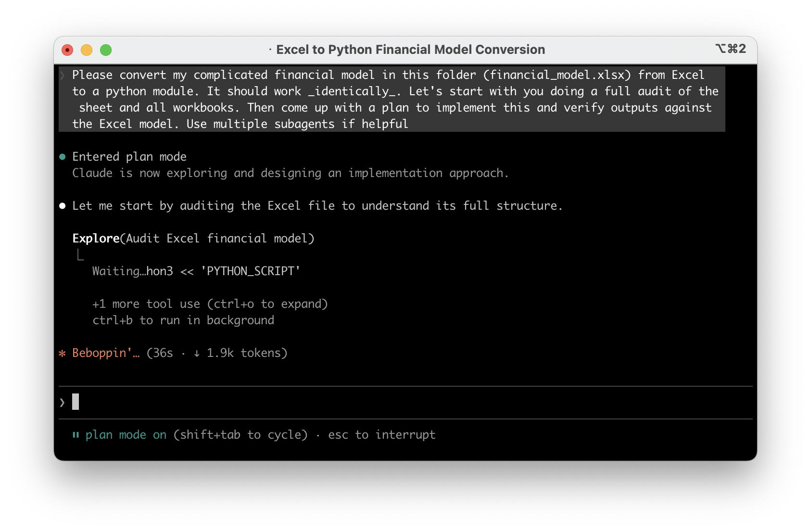Cycle modes using the shift+tab status control

coord(240,434)
